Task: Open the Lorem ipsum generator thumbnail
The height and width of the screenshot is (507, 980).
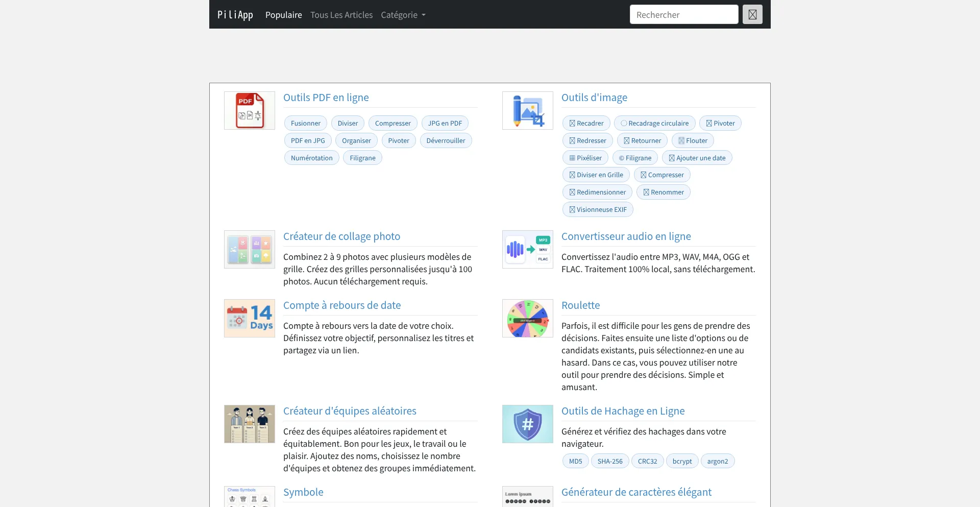Action: tap(528, 497)
